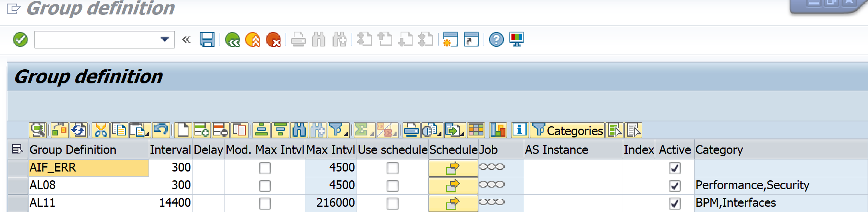
Task: Save using the floppy disk icon
Action: [x=207, y=40]
